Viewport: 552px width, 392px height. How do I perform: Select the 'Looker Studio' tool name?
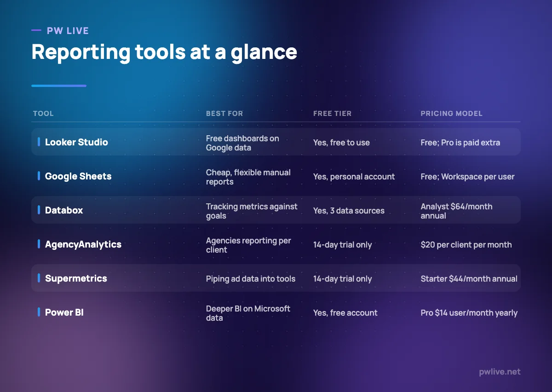[x=76, y=142]
